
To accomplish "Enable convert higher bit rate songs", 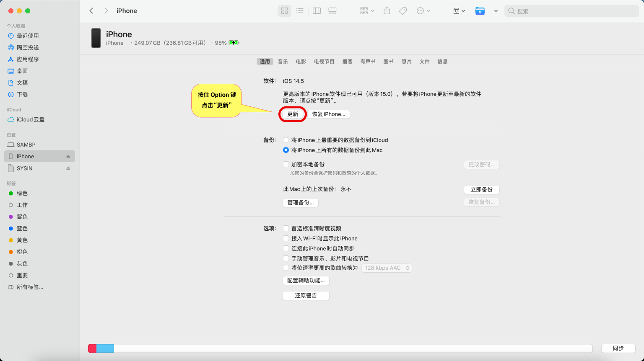I will click(x=286, y=268).
